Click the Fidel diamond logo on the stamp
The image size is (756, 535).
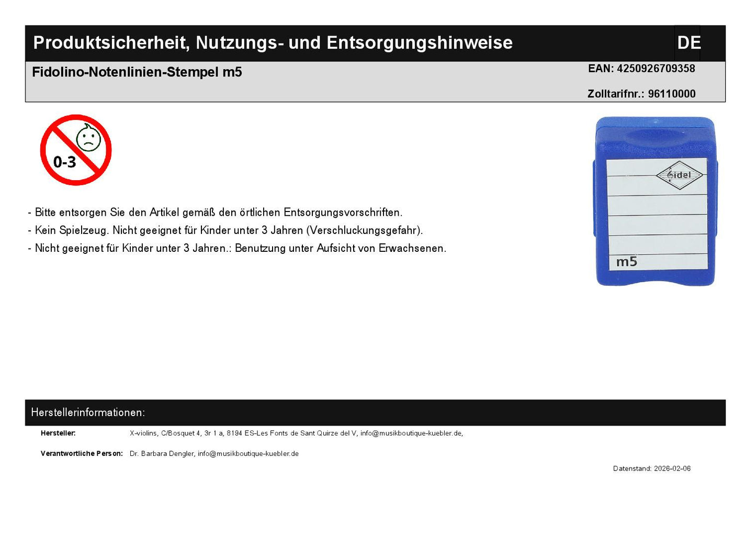click(679, 175)
